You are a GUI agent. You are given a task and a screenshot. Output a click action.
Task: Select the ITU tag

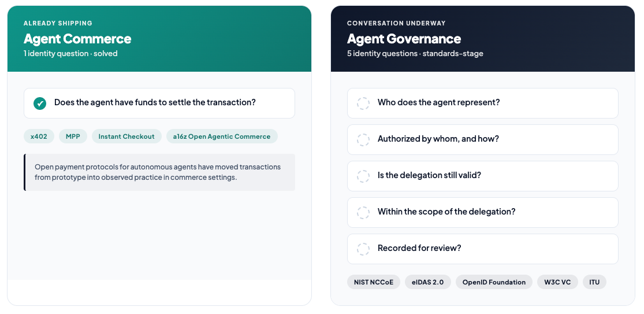[594, 282]
